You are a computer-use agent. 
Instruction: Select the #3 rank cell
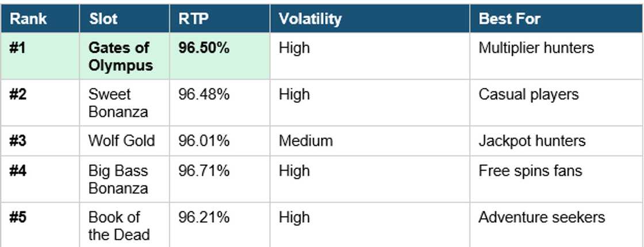click(19, 141)
